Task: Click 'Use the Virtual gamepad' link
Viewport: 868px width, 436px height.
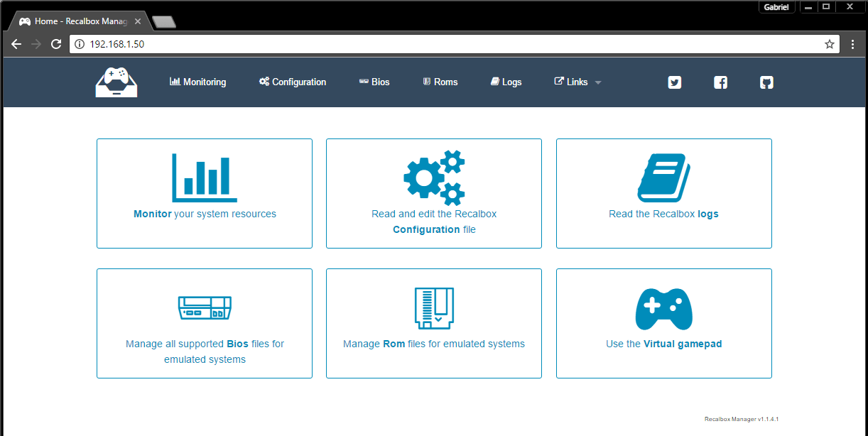Action: coord(664,344)
